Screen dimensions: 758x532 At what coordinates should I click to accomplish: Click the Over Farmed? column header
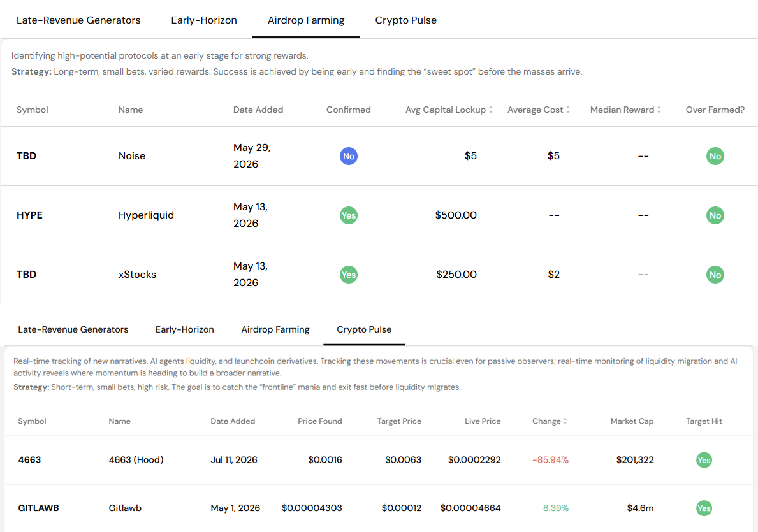[x=715, y=110]
